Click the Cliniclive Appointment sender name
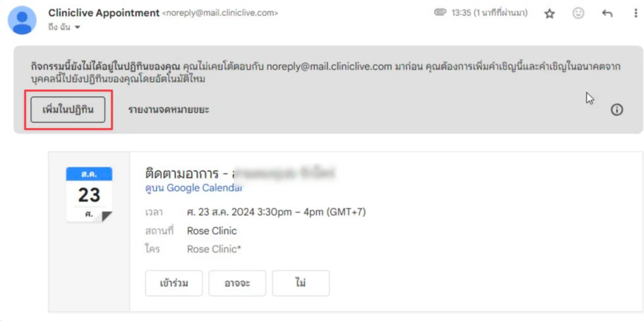Screen dimensions: 644x321 coord(104,13)
